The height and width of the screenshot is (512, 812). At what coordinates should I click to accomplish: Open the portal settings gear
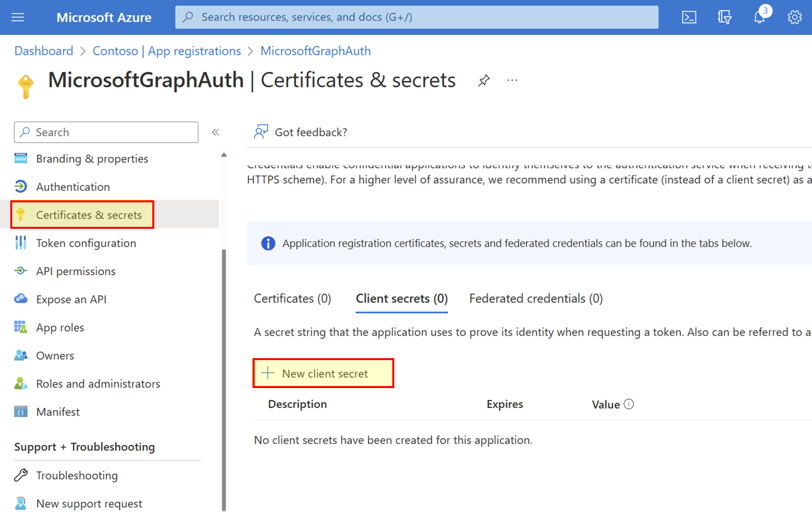[x=794, y=17]
